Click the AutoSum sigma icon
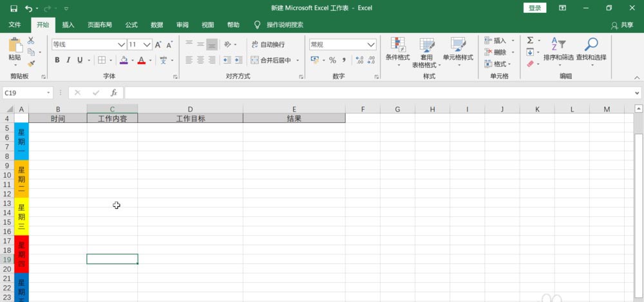The height and width of the screenshot is (302, 644). point(530,41)
